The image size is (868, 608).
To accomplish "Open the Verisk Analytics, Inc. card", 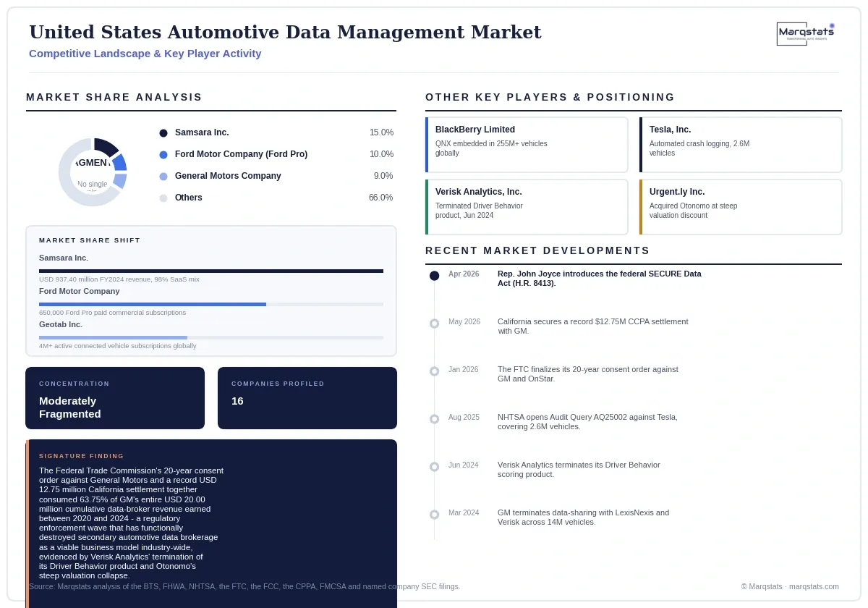I will (527, 207).
